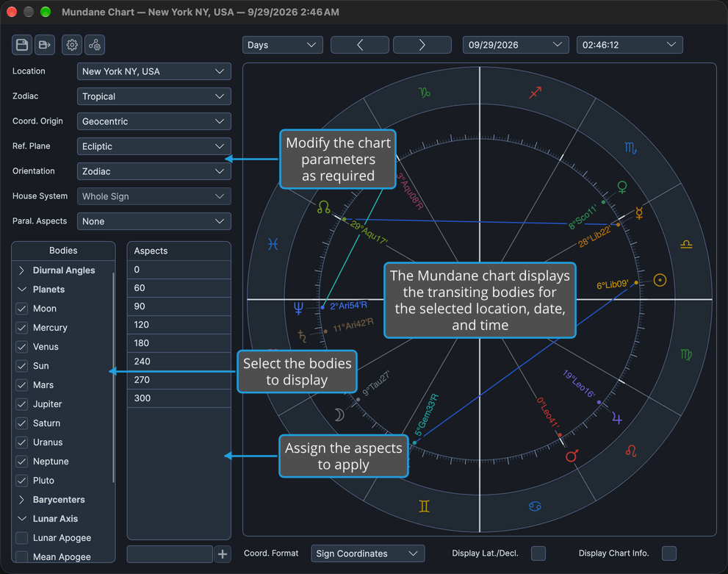
Task: Open the Ref. Plane Ecliptic dropdown
Action: 154,146
